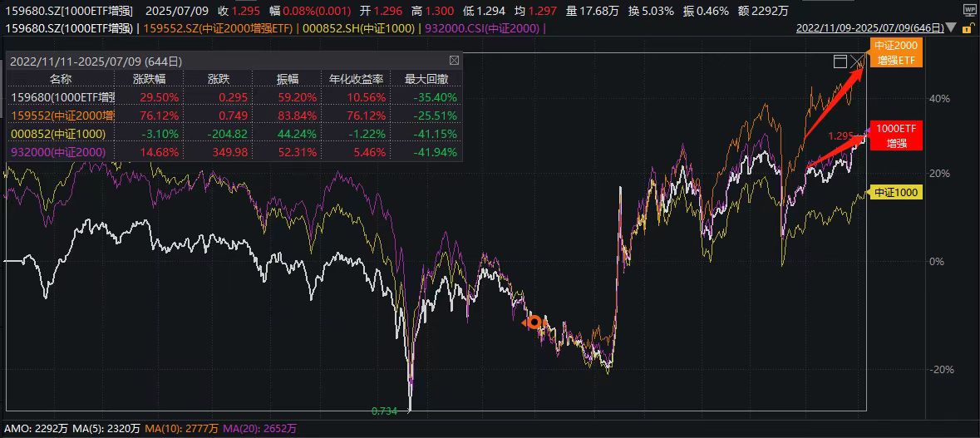This screenshot has height=438, width=980.
Task: Sort by the 涨跌幅 column header
Action: click(x=150, y=79)
